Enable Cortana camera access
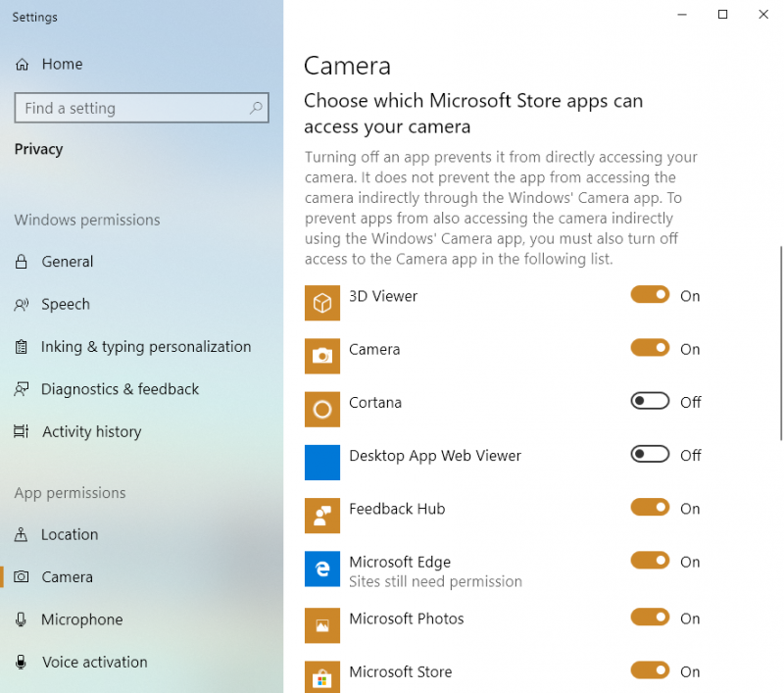The image size is (784, 693). click(x=650, y=401)
